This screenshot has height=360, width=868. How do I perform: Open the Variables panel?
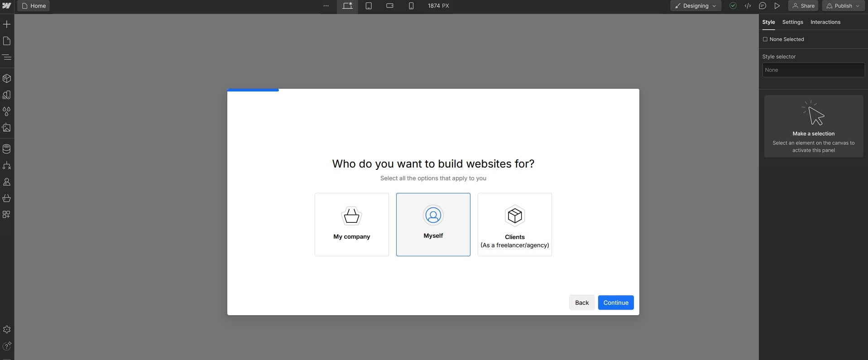click(x=7, y=95)
